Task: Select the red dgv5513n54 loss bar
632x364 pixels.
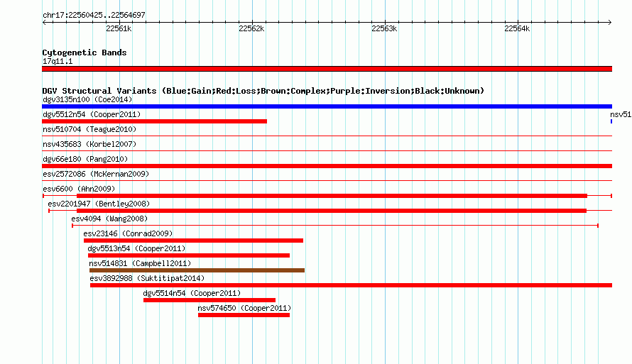Action: (189, 255)
